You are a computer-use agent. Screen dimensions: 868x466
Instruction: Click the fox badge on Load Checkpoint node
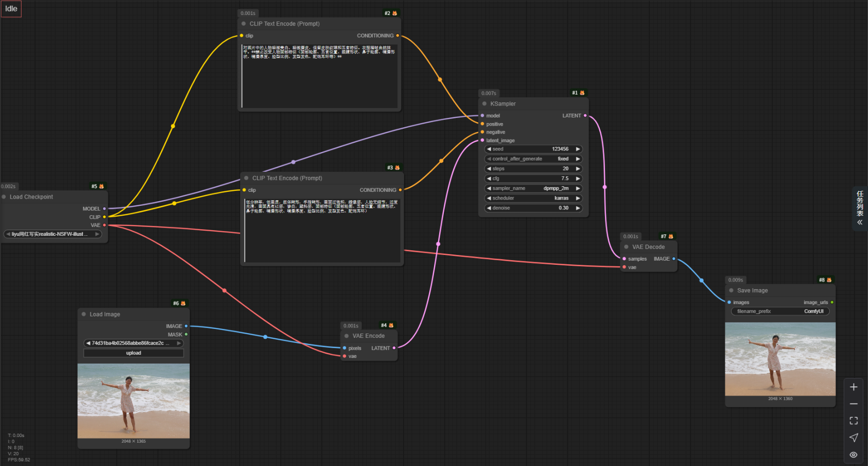(x=101, y=186)
